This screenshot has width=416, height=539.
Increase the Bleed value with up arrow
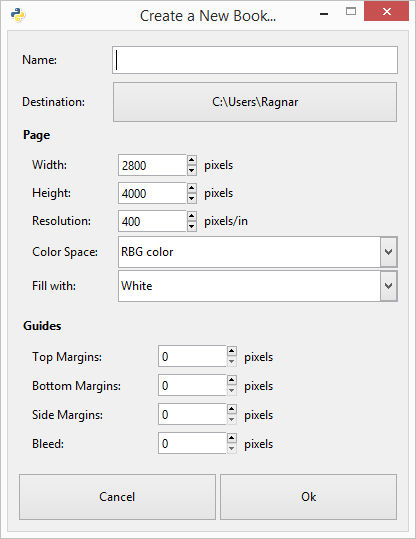(232, 438)
